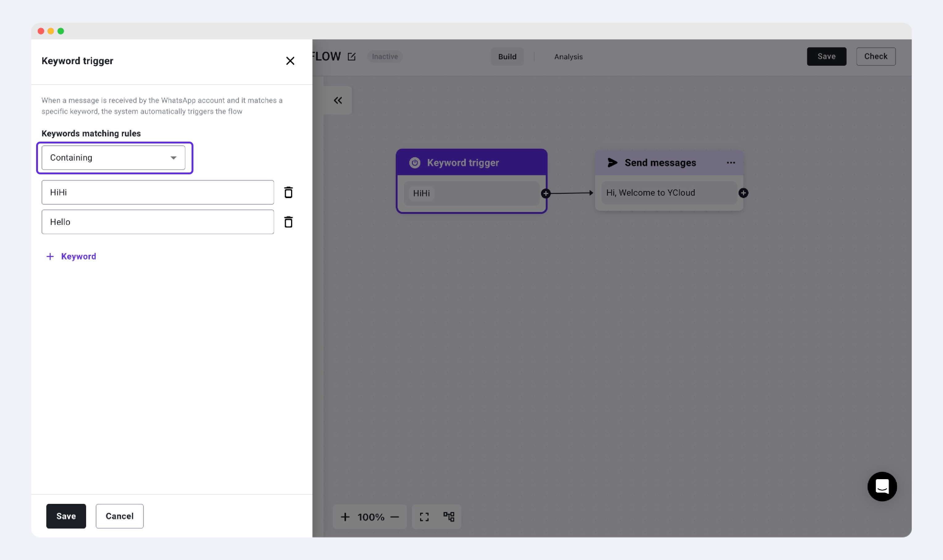Click plus connector on Send messages node

(x=743, y=193)
